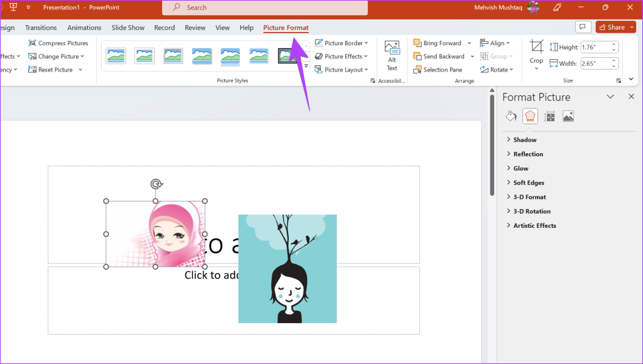Open the Quick Access Toolbar customize arrow
This screenshot has width=643, height=364.
(x=28, y=8)
